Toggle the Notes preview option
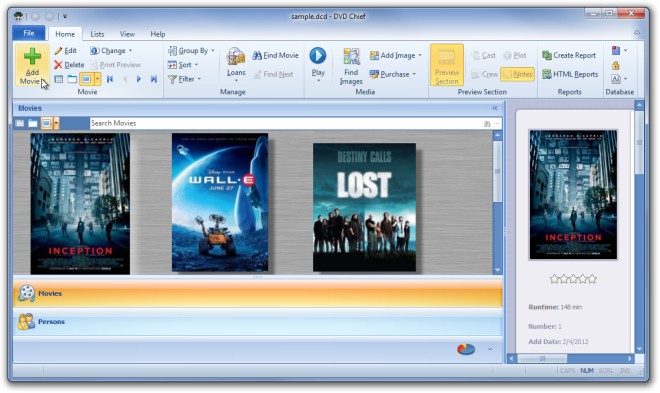Screen dimensions: 660x393 517,74
